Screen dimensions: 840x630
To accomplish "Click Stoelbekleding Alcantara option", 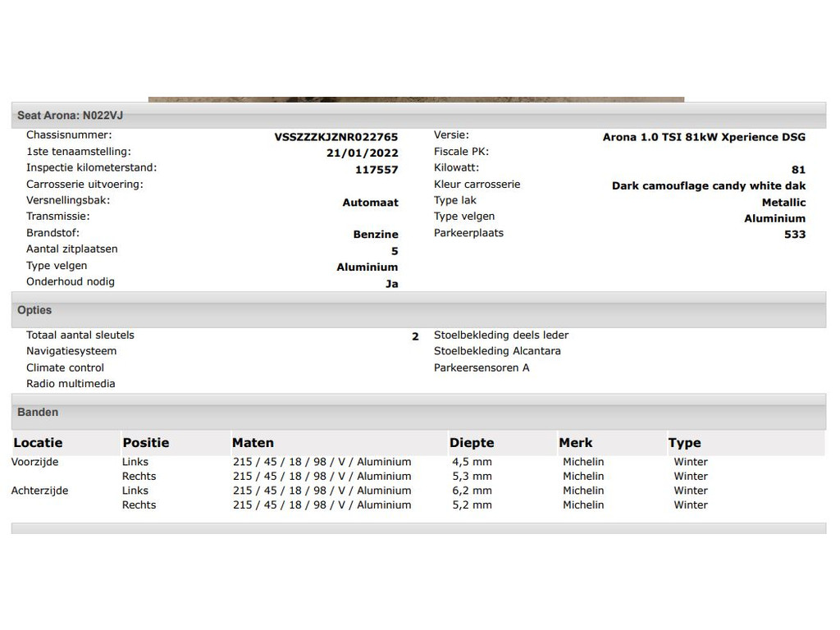I will coord(497,351).
